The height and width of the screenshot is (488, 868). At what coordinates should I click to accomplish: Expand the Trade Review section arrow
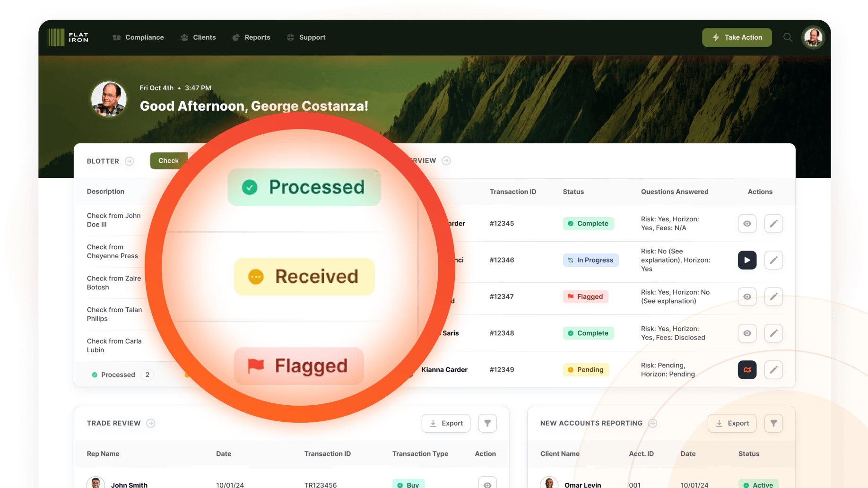click(151, 423)
